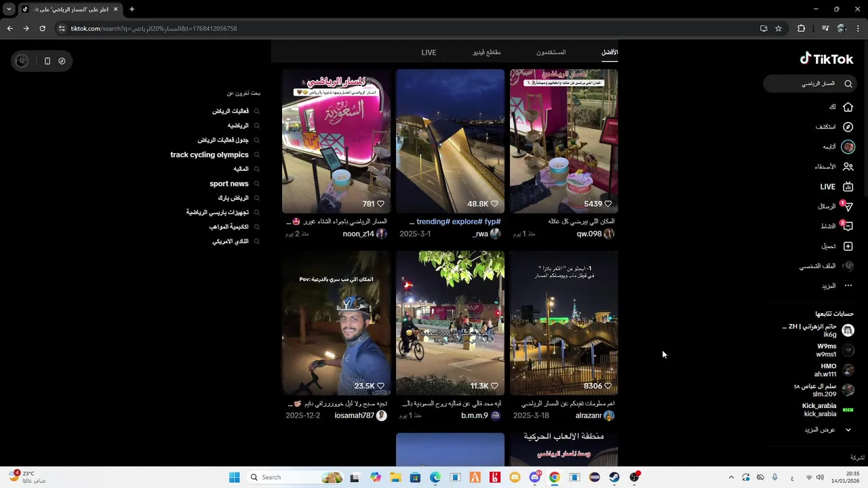The height and width of the screenshot is (488, 868).
Task: Open Chrome tab search dropdown arrow
Action: coord(9,9)
